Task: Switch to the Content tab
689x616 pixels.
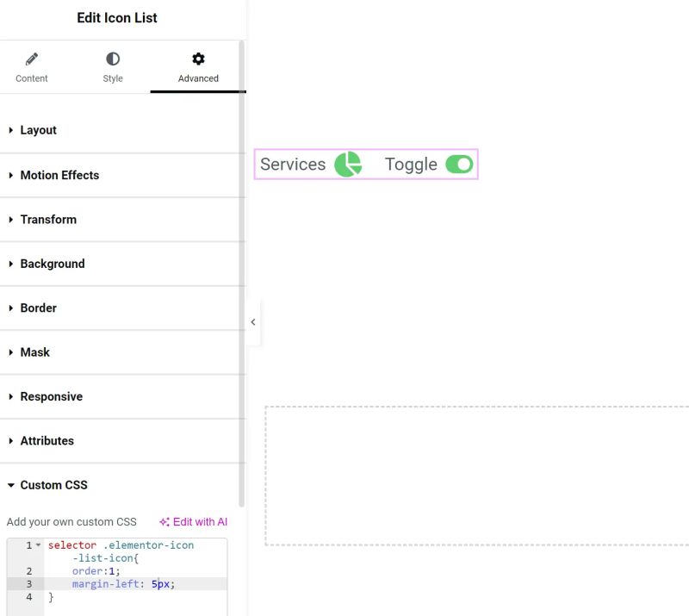Action: (x=31, y=67)
